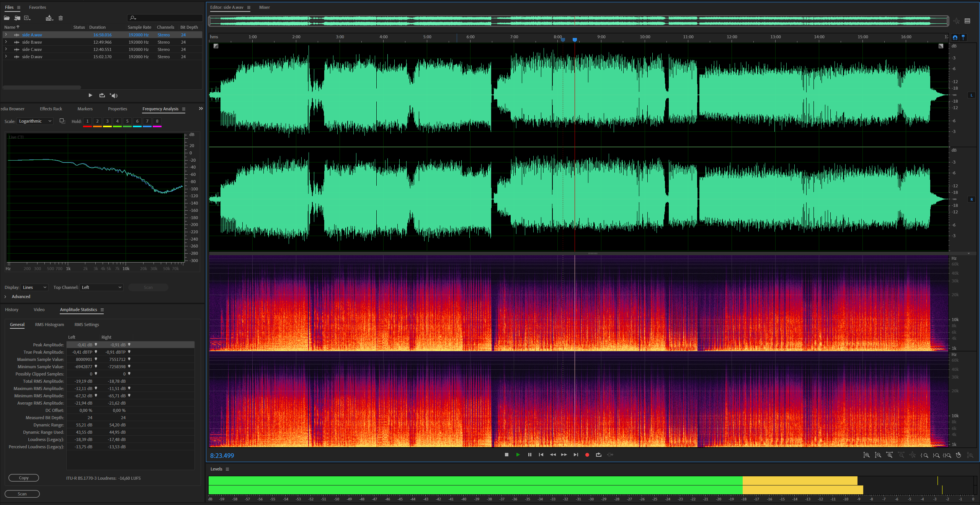Switch to the Properties tab

coord(118,109)
